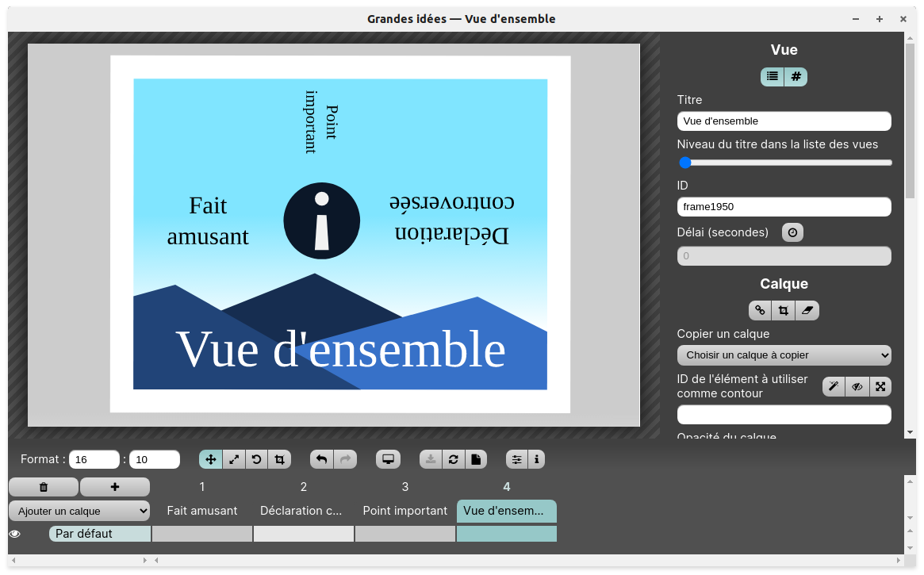Toggle frame list view with the list icon
This screenshot has width=924, height=575.
tap(772, 76)
